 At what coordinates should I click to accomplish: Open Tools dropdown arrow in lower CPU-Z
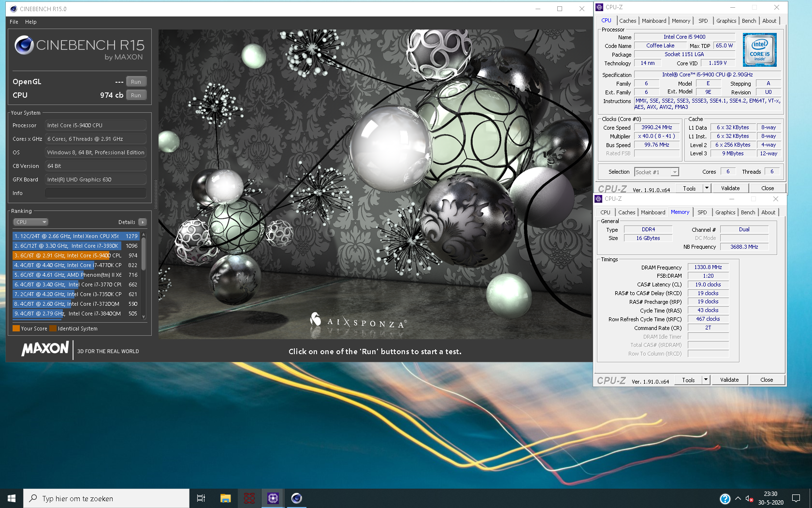click(706, 380)
